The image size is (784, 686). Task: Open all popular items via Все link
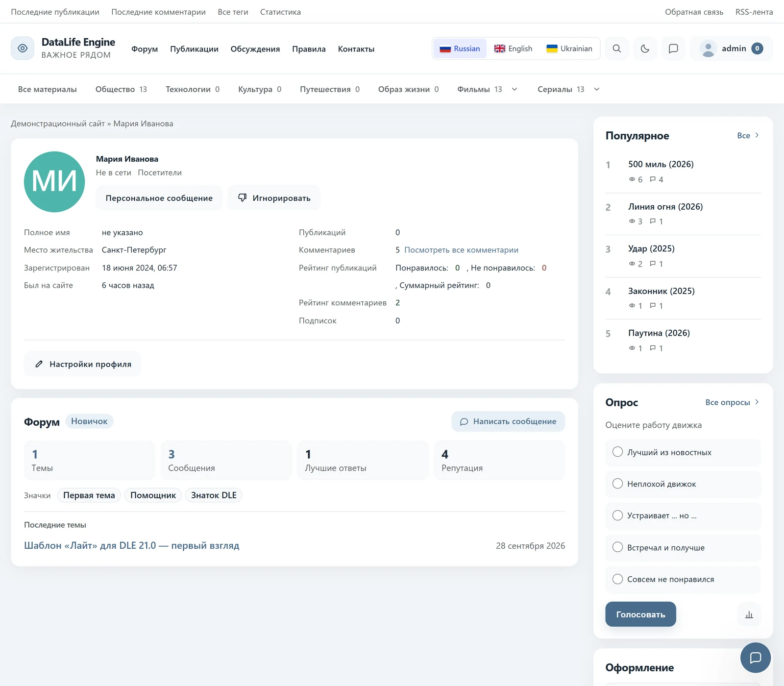click(x=748, y=136)
